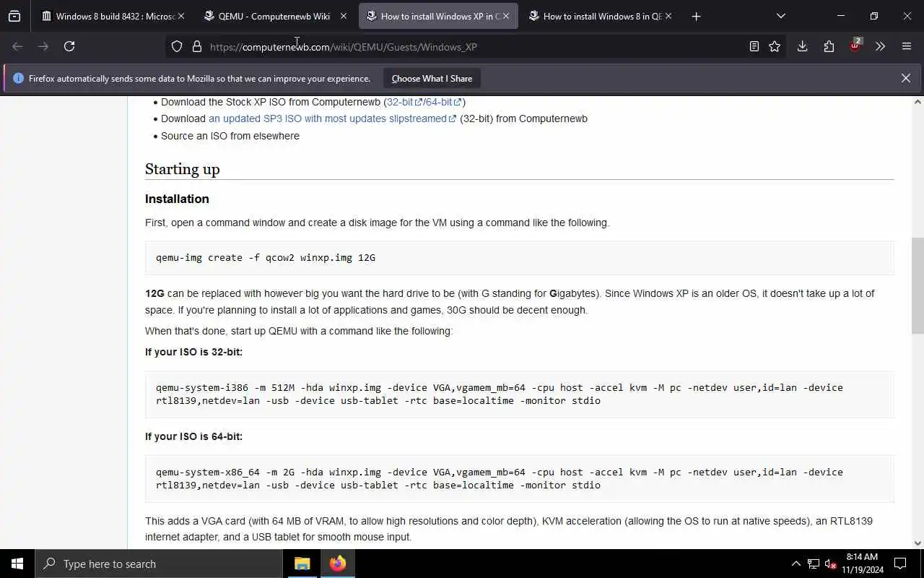Switch to QEMU - Computernewb Wiki tab
924x578 pixels.
click(x=274, y=16)
